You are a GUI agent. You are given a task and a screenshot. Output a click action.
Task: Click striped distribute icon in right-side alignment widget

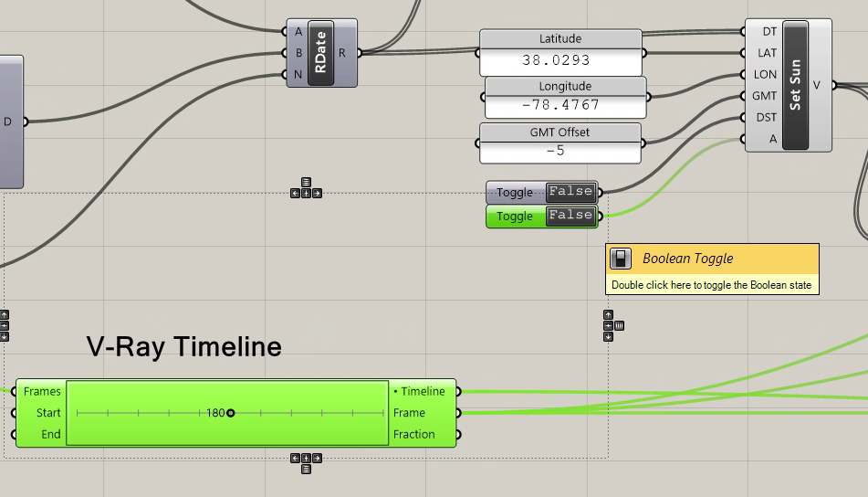(x=619, y=325)
